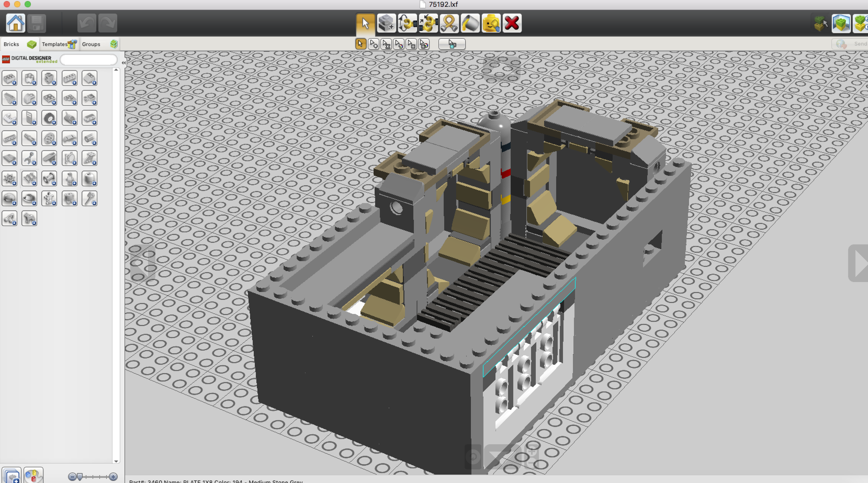
Task: Select the Paint bucket tool
Action: 470,23
